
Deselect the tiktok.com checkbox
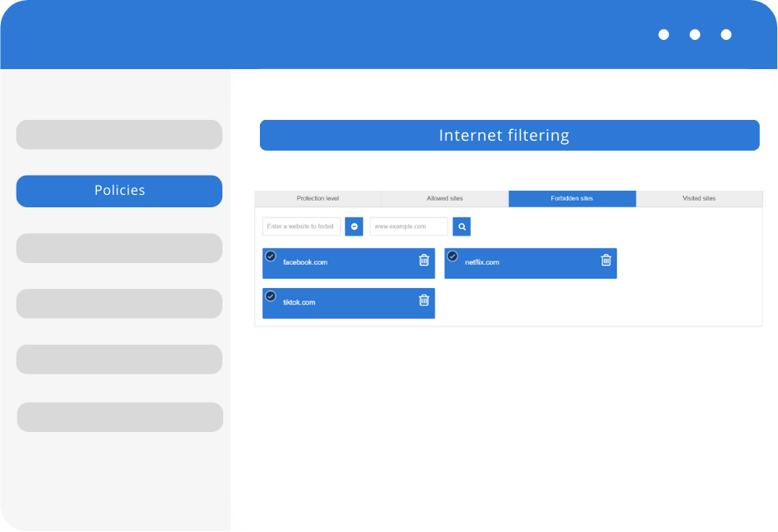pyautogui.click(x=271, y=296)
